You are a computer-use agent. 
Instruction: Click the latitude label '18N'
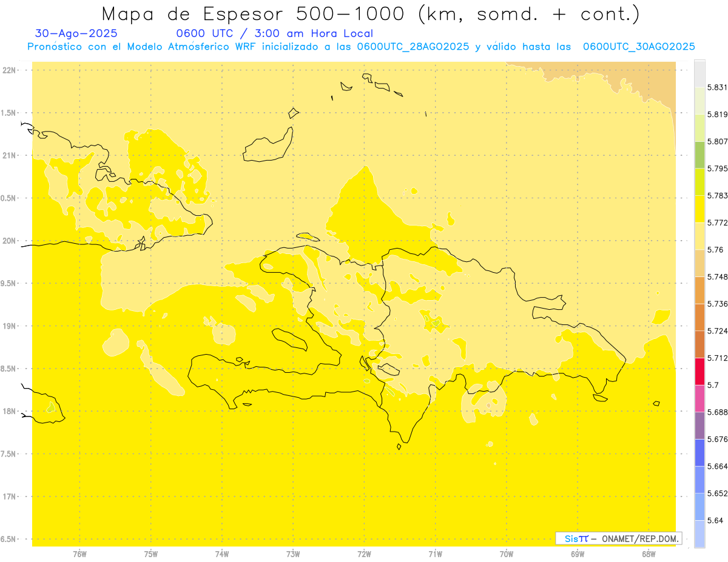(x=10, y=412)
